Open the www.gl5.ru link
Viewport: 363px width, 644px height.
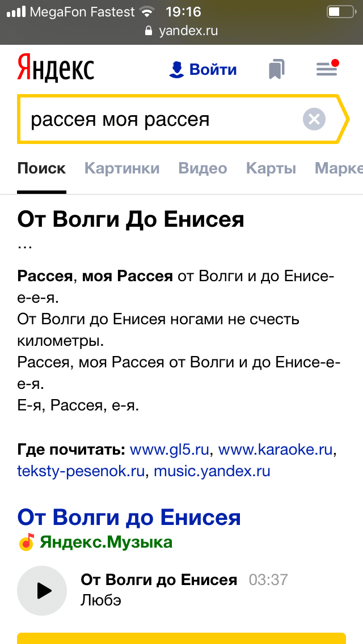pyautogui.click(x=170, y=450)
